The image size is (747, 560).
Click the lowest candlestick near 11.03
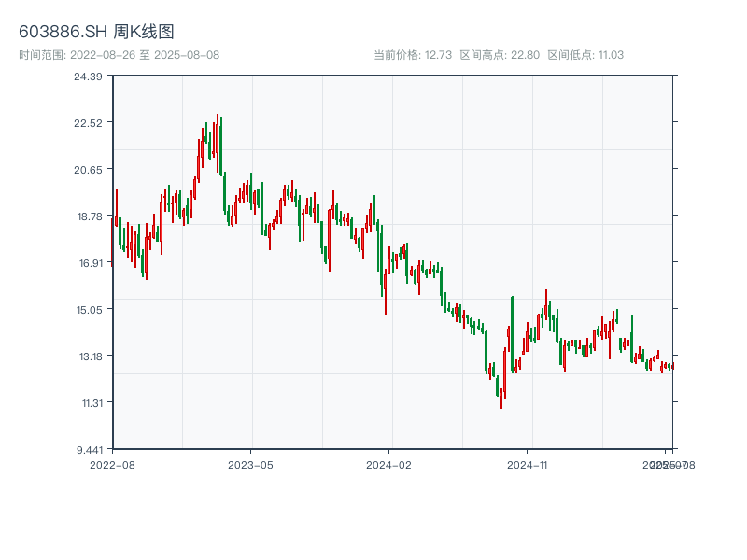pos(501,397)
